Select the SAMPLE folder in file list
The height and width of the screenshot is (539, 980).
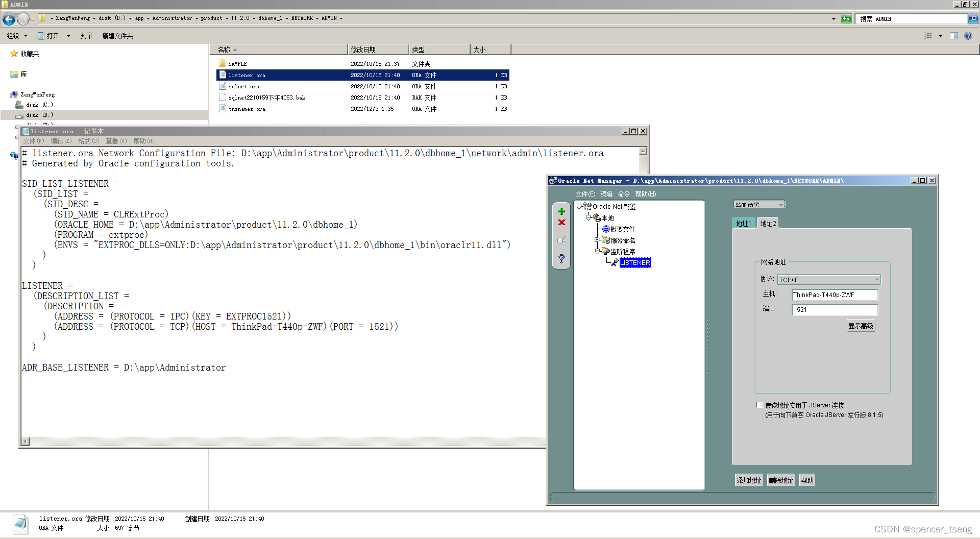238,64
